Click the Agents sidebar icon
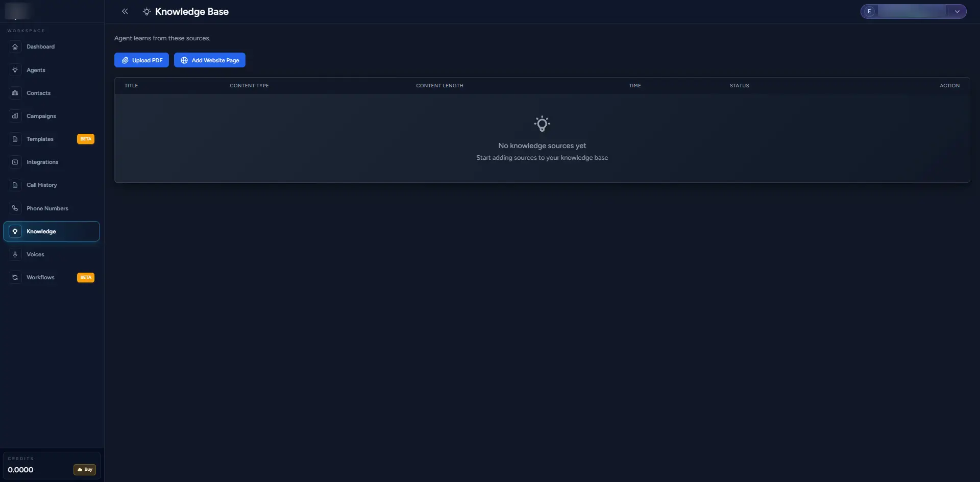Screen dimensions: 980x482 (x=15, y=70)
